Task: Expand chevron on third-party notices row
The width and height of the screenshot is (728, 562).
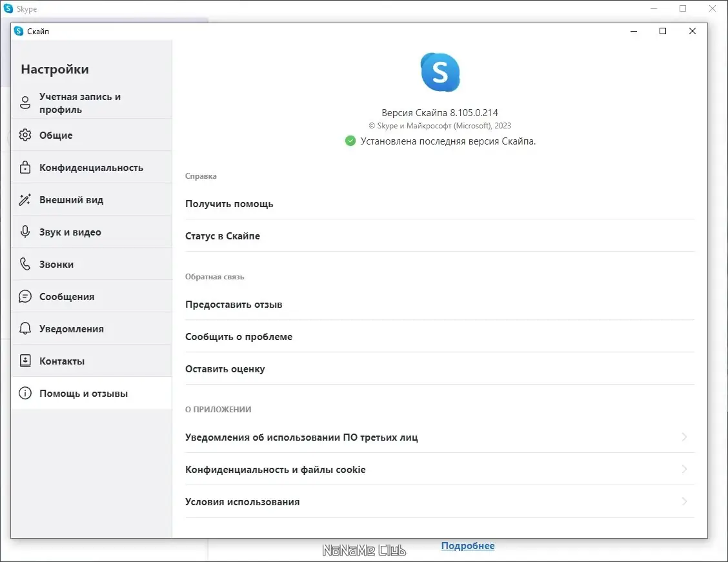Action: pyautogui.click(x=684, y=437)
